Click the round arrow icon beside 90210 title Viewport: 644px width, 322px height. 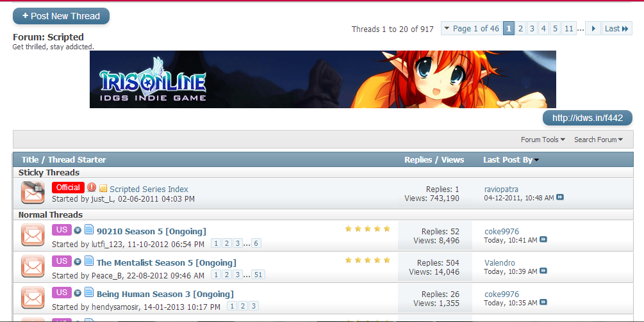tap(77, 230)
